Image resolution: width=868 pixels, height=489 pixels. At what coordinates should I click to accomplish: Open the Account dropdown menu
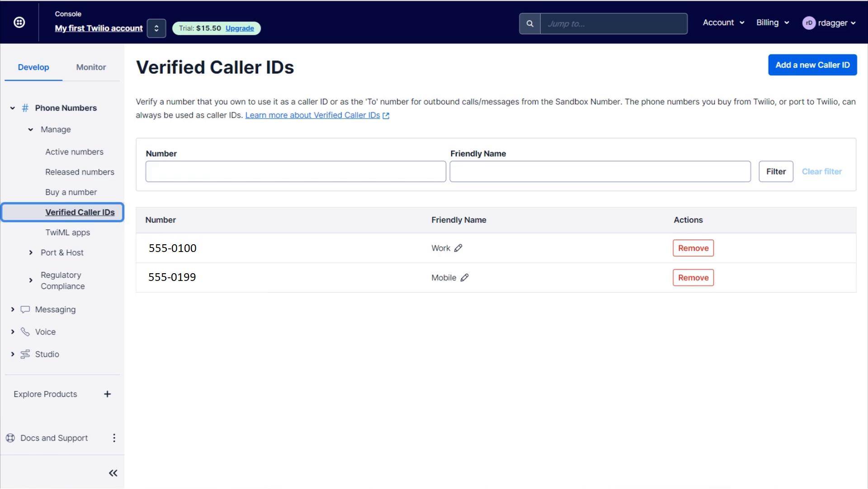click(x=723, y=23)
